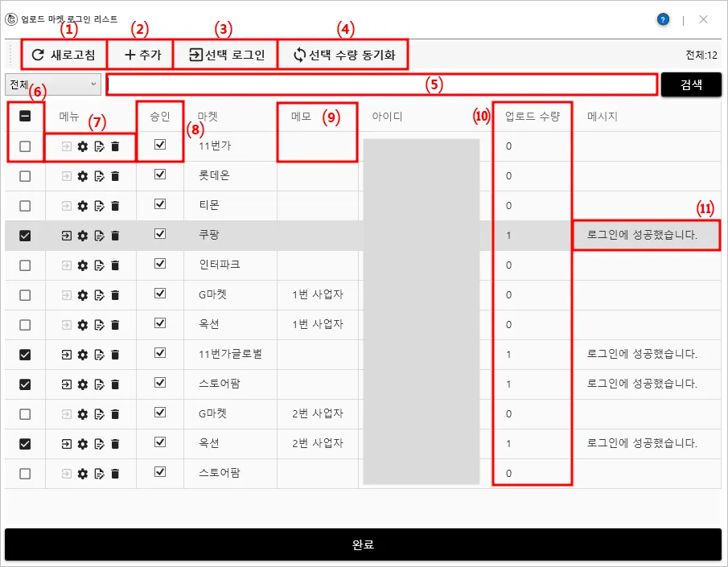The height and width of the screenshot is (567, 728).
Task: Open settings for 옥션 2번 사업자
Action: [x=83, y=444]
